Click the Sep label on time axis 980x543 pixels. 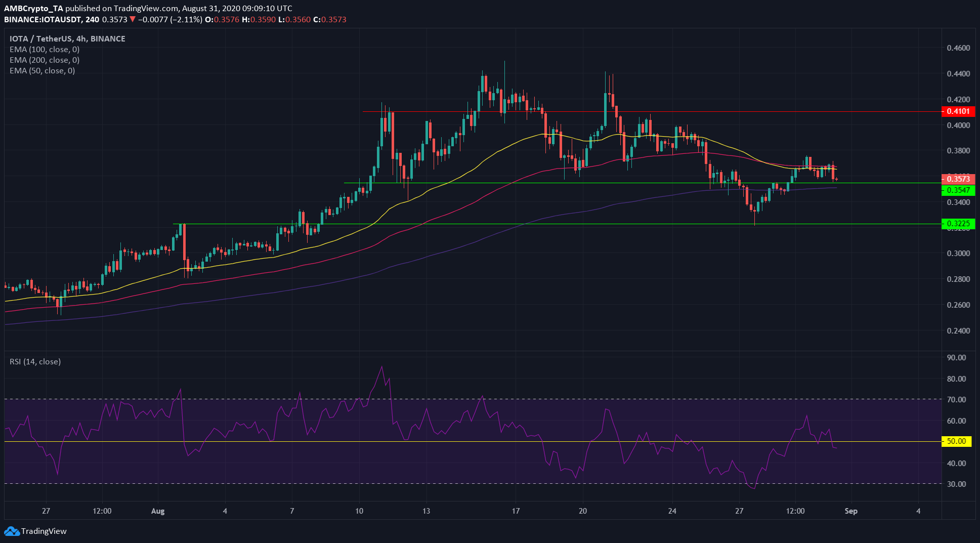(x=851, y=511)
